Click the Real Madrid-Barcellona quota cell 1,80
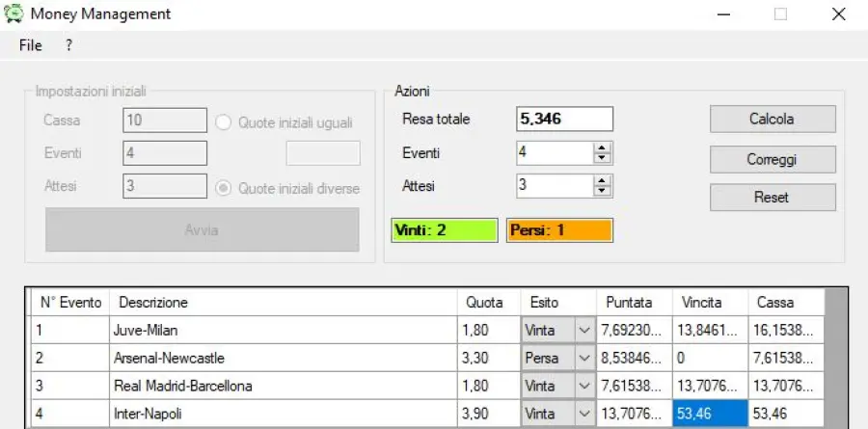Screen dimensions: 868x429 [x=489, y=386]
